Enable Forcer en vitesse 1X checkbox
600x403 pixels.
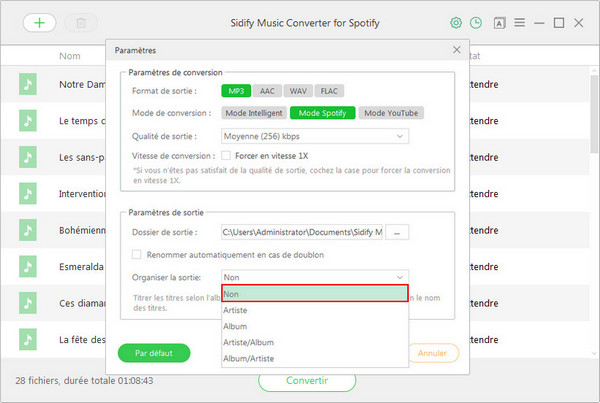[227, 156]
